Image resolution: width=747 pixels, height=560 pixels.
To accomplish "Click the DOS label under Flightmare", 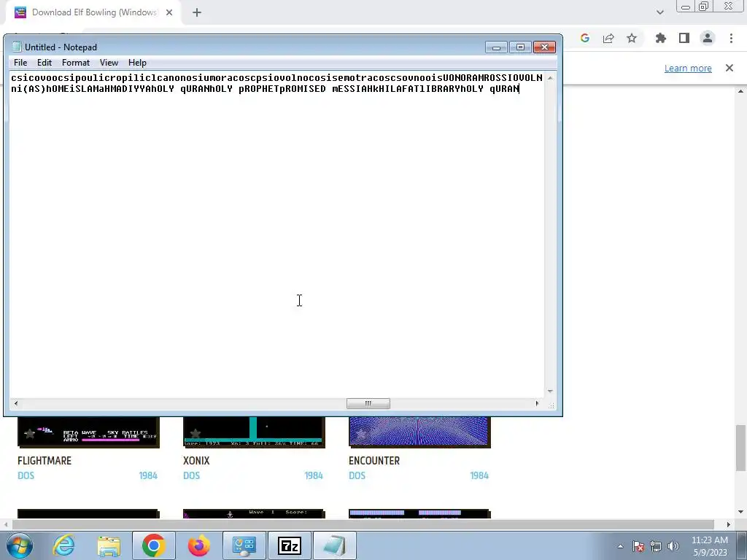I will click(x=26, y=475).
